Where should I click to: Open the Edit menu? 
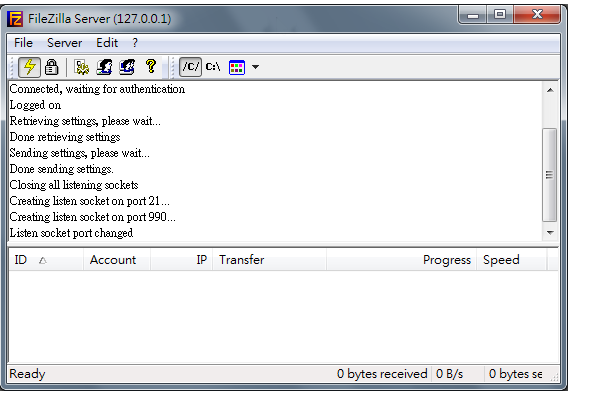[x=107, y=43]
